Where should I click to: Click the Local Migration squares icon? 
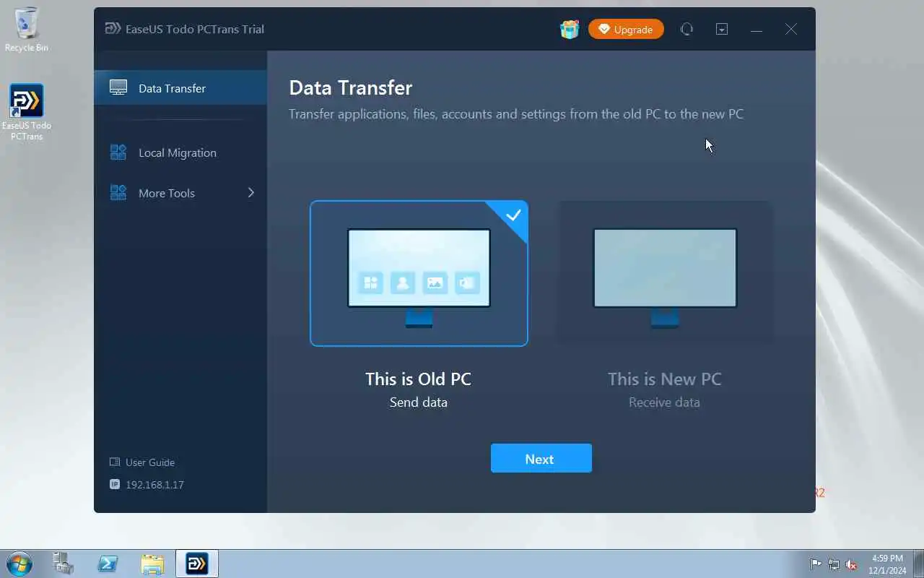118,152
